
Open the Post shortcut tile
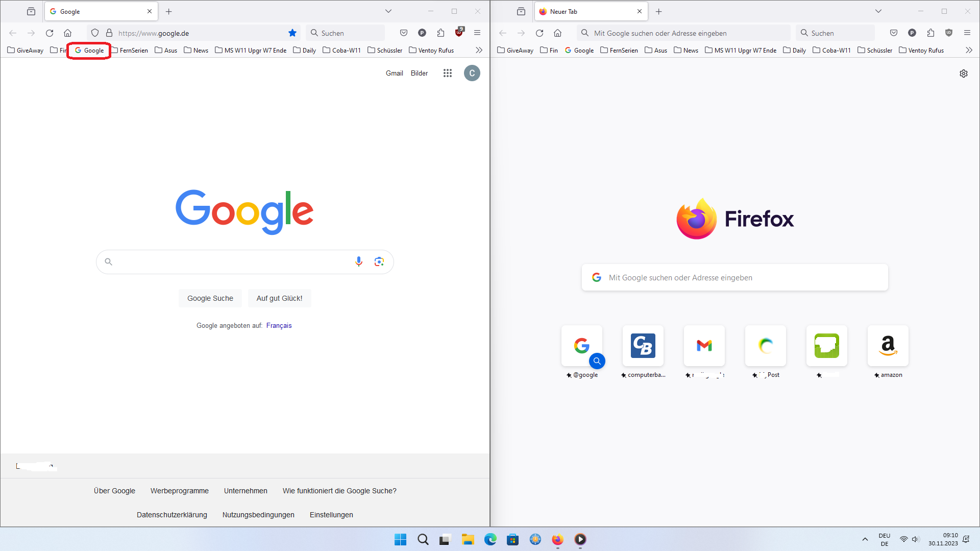tap(766, 346)
